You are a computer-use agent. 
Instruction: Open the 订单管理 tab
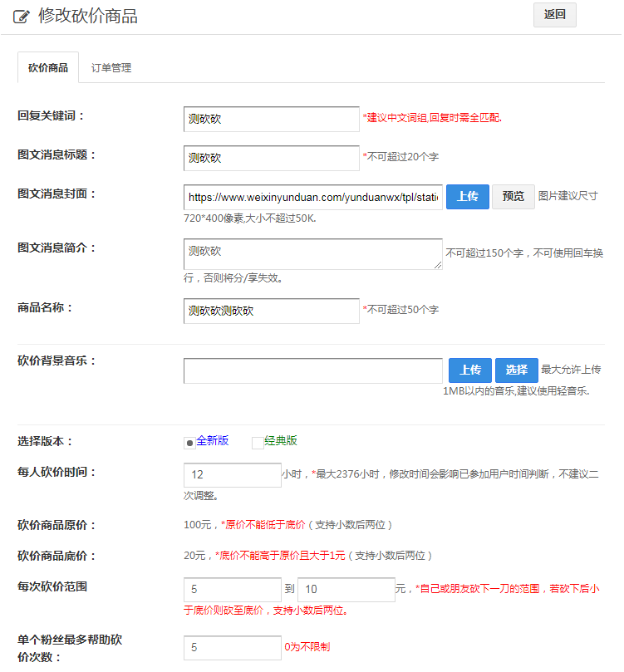click(x=111, y=68)
